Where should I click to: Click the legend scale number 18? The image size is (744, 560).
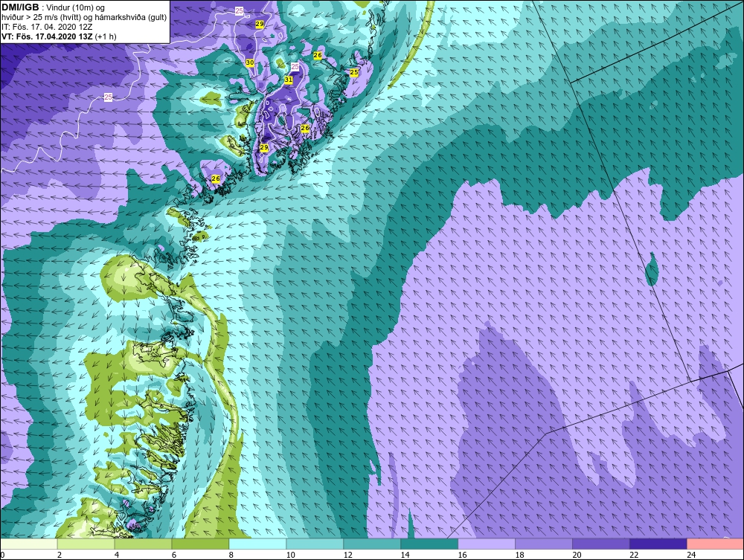[x=519, y=555]
